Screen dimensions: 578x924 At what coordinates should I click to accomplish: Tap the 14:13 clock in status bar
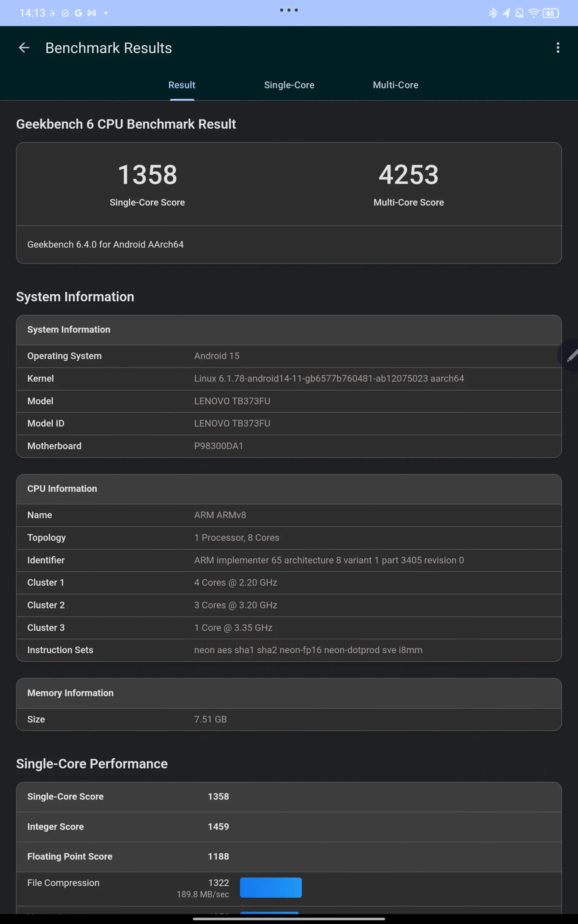[x=32, y=13]
